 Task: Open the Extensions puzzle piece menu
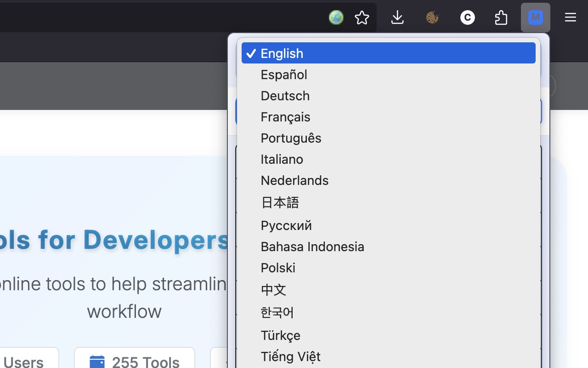point(501,18)
